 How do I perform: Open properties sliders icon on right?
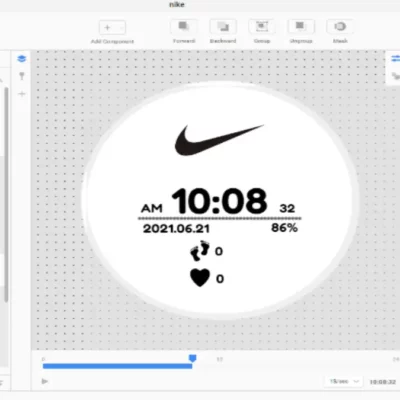click(x=395, y=59)
